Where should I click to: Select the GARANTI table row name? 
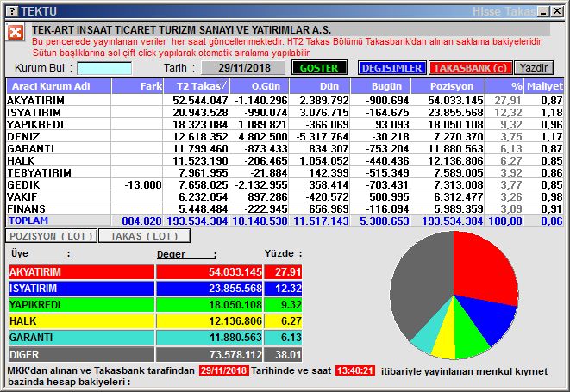[x=30, y=148]
